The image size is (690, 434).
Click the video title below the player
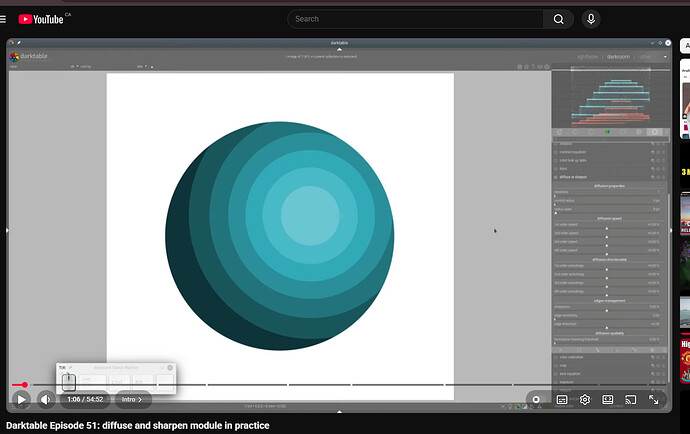point(137,425)
